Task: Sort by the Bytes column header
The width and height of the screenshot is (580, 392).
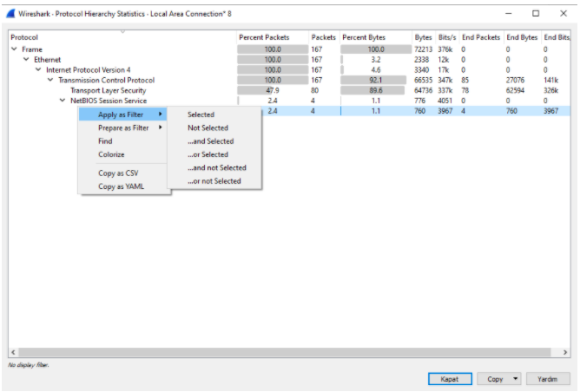Action: (423, 37)
